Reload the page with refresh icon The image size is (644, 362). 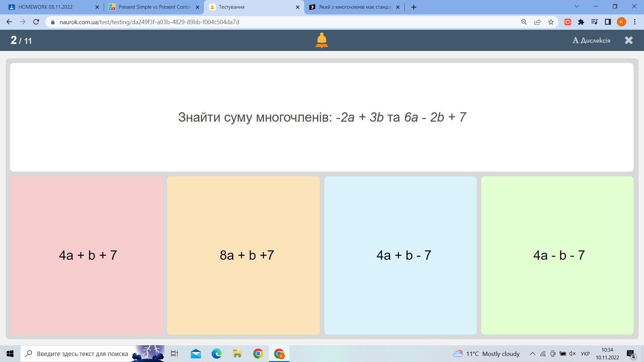point(36,22)
